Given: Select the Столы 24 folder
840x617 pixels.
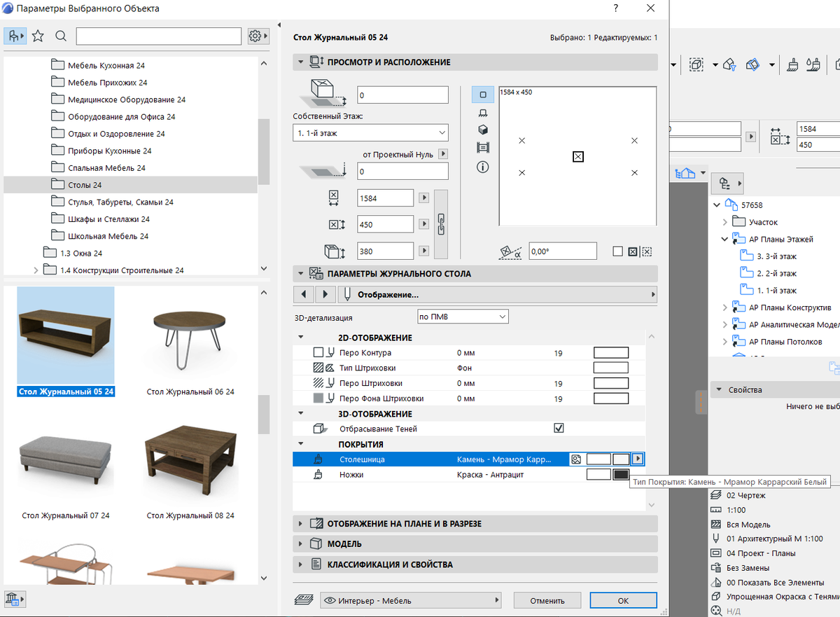Looking at the screenshot, I should pyautogui.click(x=84, y=185).
